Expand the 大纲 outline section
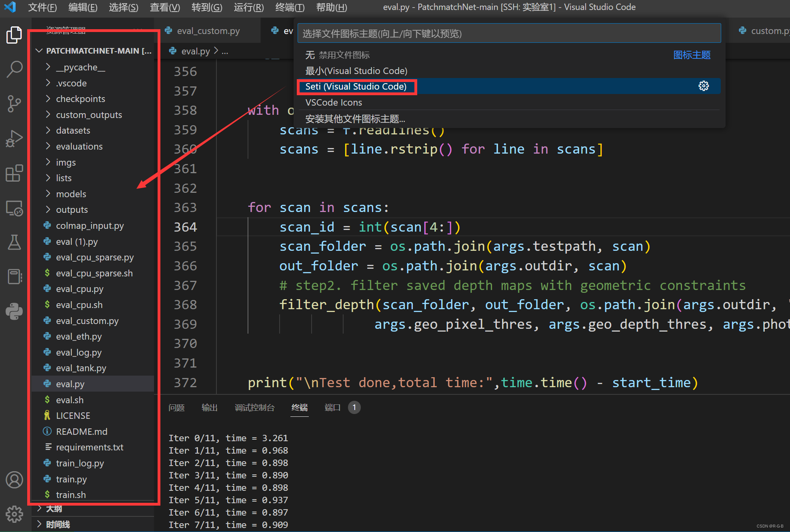Viewport: 790px width, 532px height. pyautogui.click(x=54, y=509)
